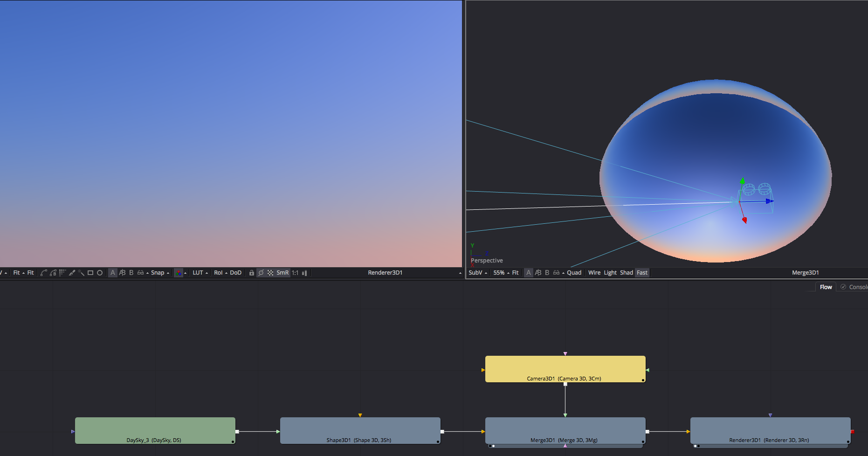Viewport: 868px width, 456px height.
Task: Select the Paint mask brush tool
Action: coord(72,273)
